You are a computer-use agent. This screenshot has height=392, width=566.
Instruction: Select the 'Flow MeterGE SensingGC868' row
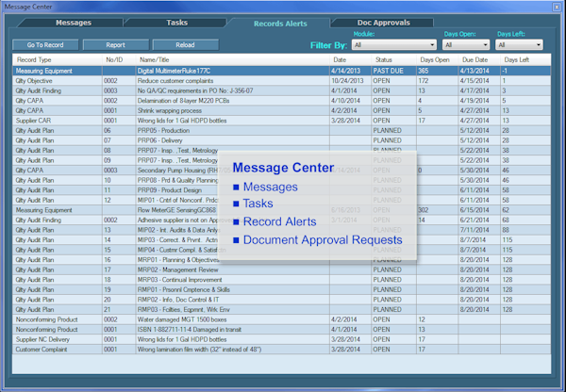[281, 210]
